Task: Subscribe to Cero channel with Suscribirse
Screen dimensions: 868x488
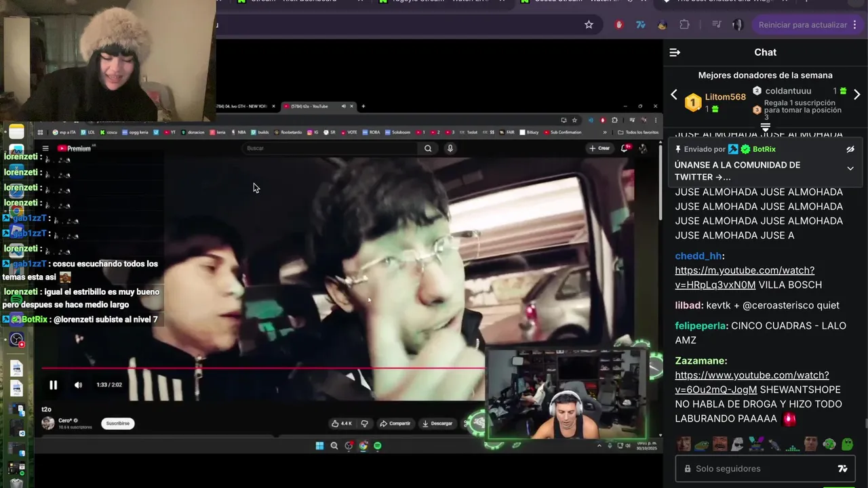Action: pos(117,423)
